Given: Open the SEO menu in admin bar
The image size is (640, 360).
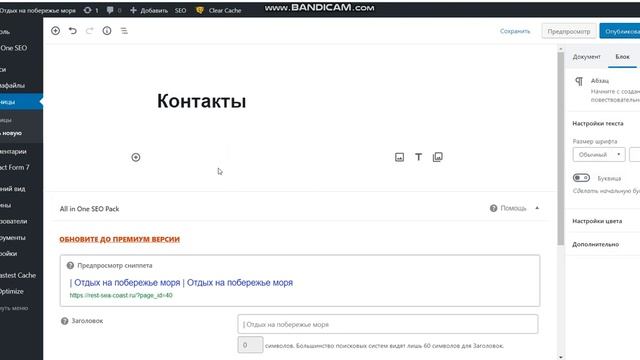Looking at the screenshot, I should click(180, 10).
